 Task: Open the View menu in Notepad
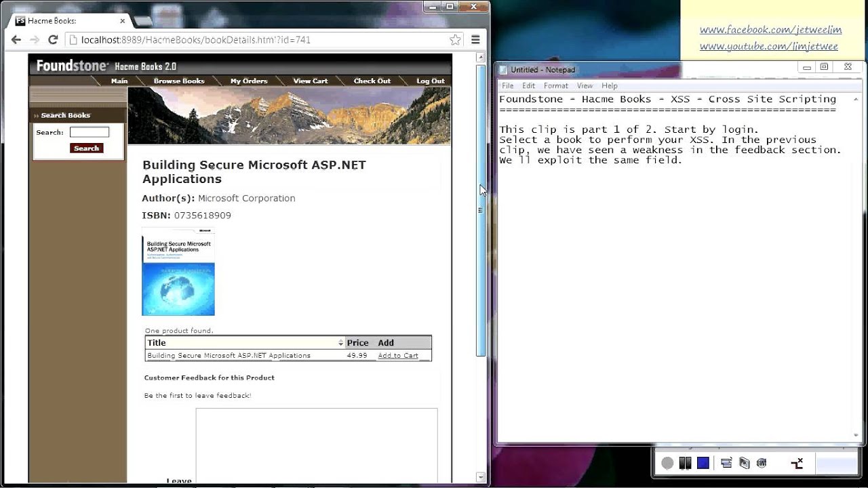click(x=585, y=85)
